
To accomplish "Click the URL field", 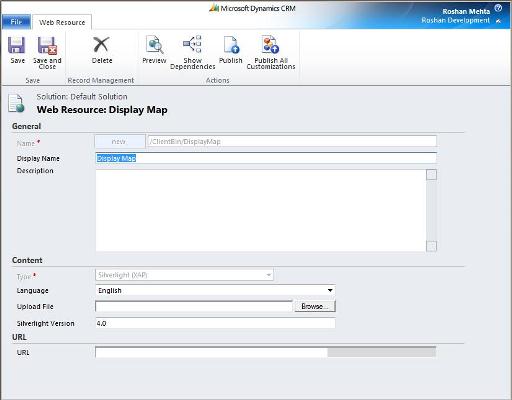I will pos(266,352).
